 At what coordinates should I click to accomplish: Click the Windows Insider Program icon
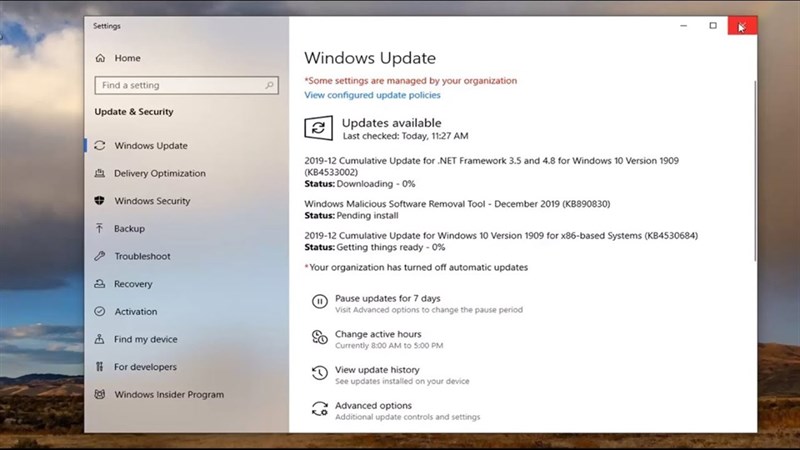(100, 394)
